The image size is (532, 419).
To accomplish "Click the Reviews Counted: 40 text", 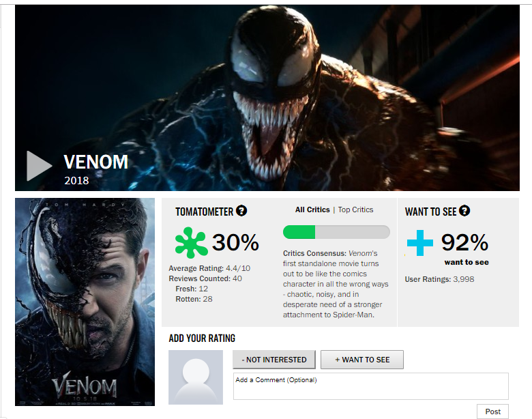I will click(x=205, y=279).
